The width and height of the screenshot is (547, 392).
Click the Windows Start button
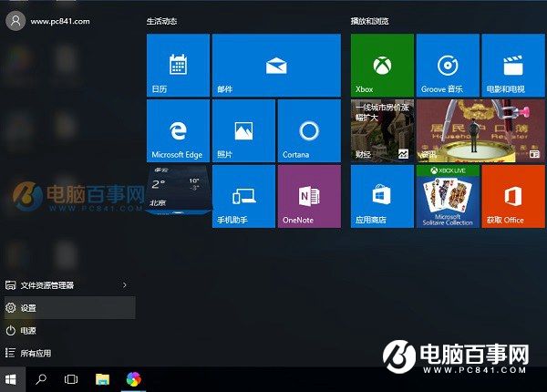coord(11,379)
